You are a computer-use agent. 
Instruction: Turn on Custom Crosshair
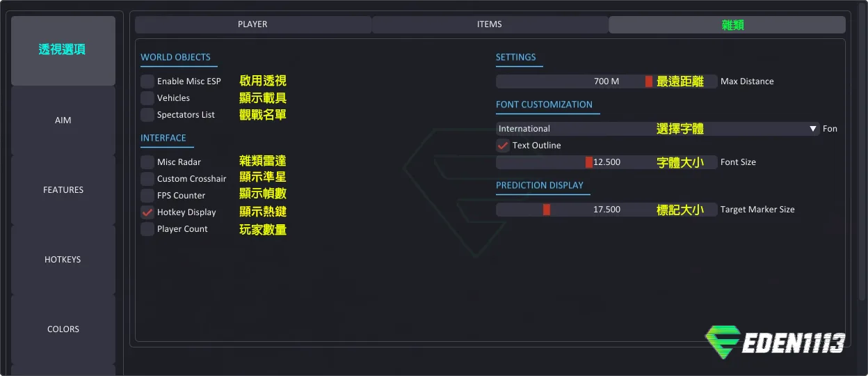tap(147, 179)
